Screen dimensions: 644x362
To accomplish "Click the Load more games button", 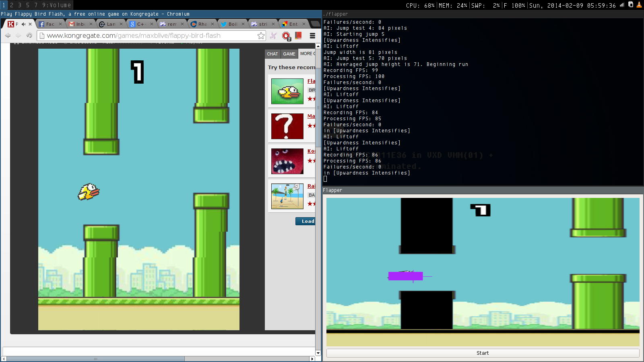I will (305, 221).
